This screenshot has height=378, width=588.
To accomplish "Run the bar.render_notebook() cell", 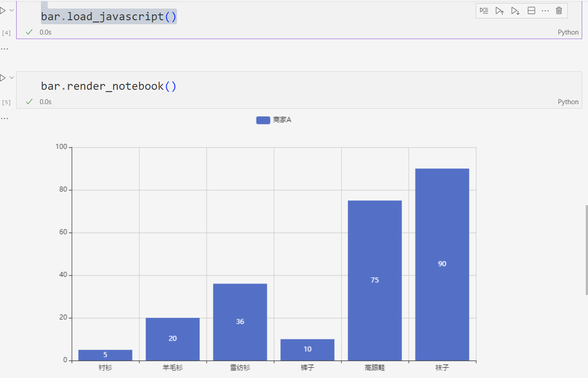I will [2, 78].
